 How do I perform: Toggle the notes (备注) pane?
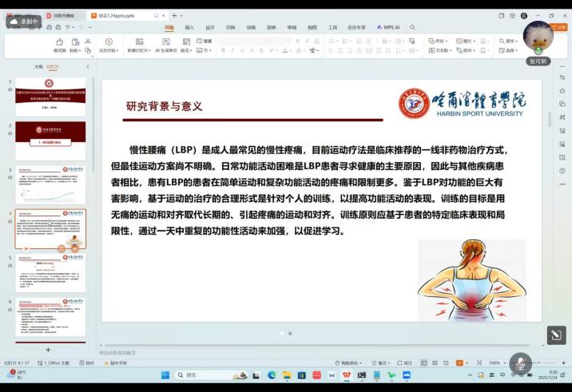[x=380, y=362]
